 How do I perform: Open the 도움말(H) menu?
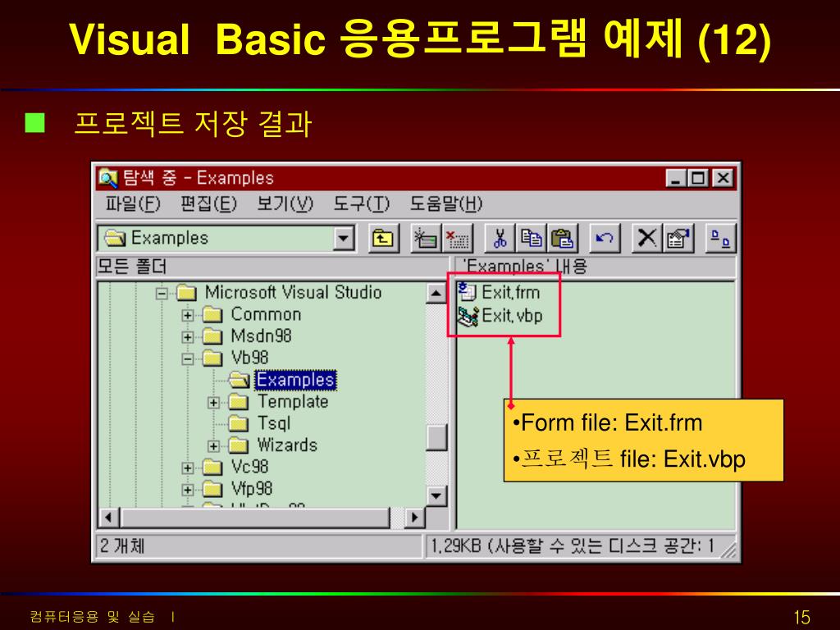[x=446, y=204]
